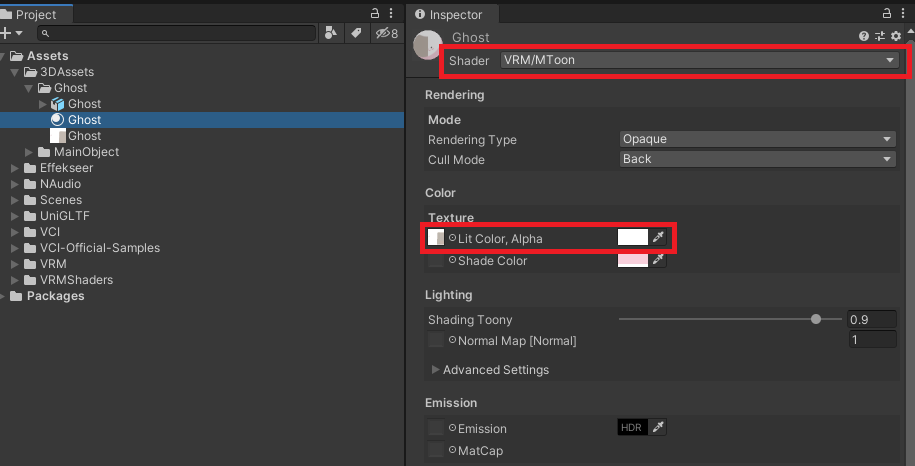This screenshot has height=466, width=915.
Task: Open the white Lit Color swatch
Action: click(x=633, y=237)
